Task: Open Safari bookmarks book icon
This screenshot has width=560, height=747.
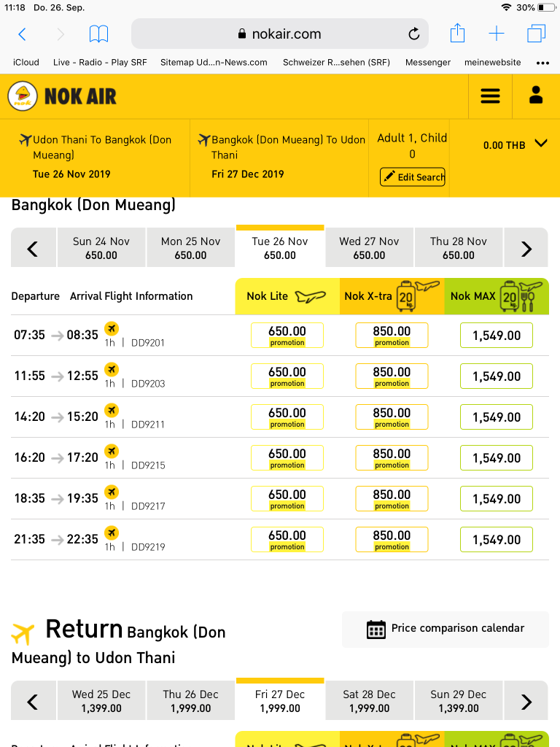Action: coord(98,34)
